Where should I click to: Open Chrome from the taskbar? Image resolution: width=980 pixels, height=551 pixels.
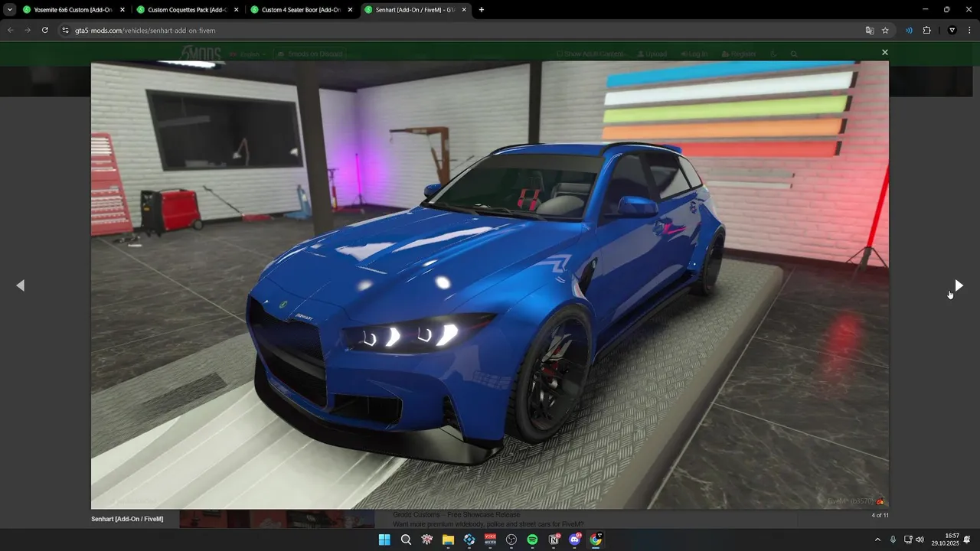pyautogui.click(x=596, y=540)
